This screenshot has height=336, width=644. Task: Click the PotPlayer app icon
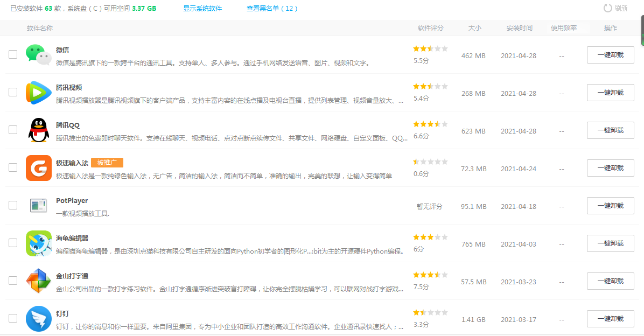click(x=39, y=205)
